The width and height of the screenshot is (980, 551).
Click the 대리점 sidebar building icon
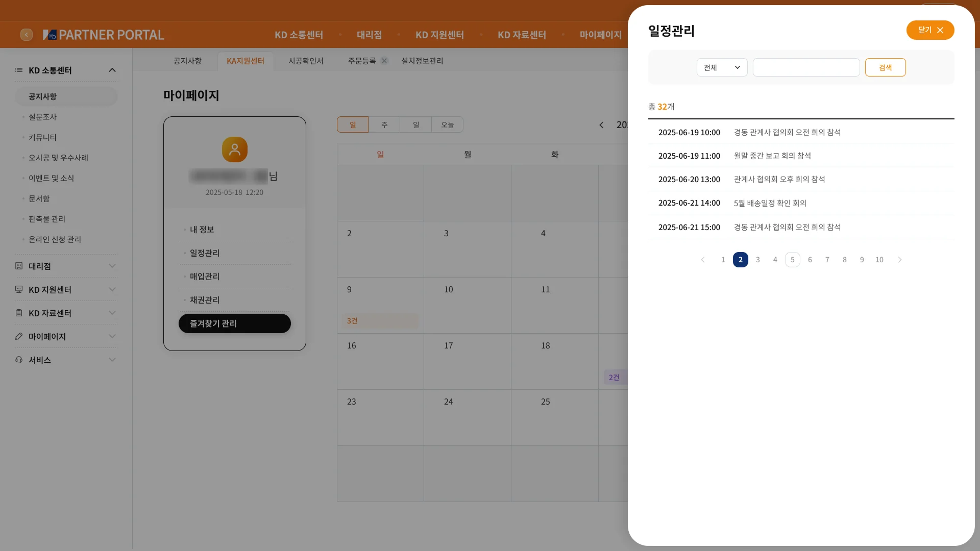pyautogui.click(x=19, y=266)
